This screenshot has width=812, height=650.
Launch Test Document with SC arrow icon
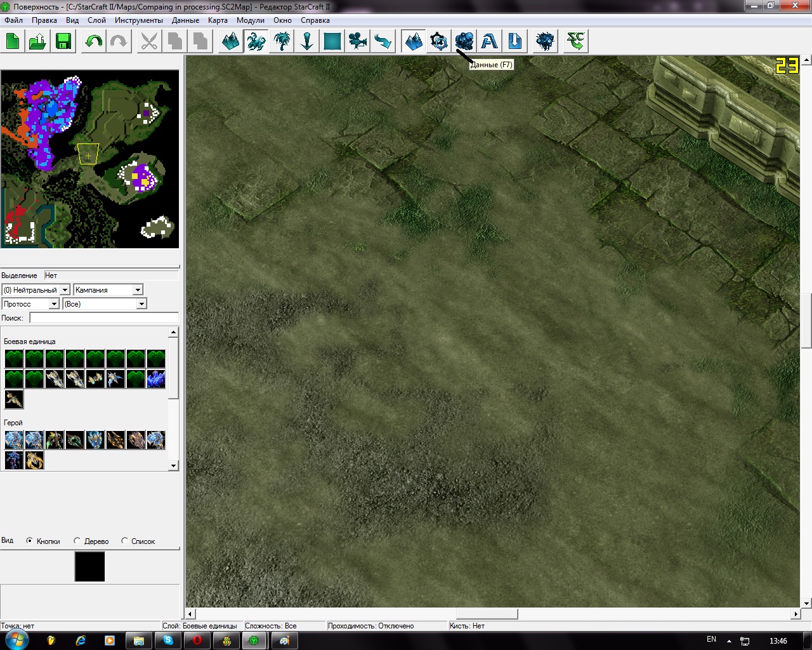[575, 41]
